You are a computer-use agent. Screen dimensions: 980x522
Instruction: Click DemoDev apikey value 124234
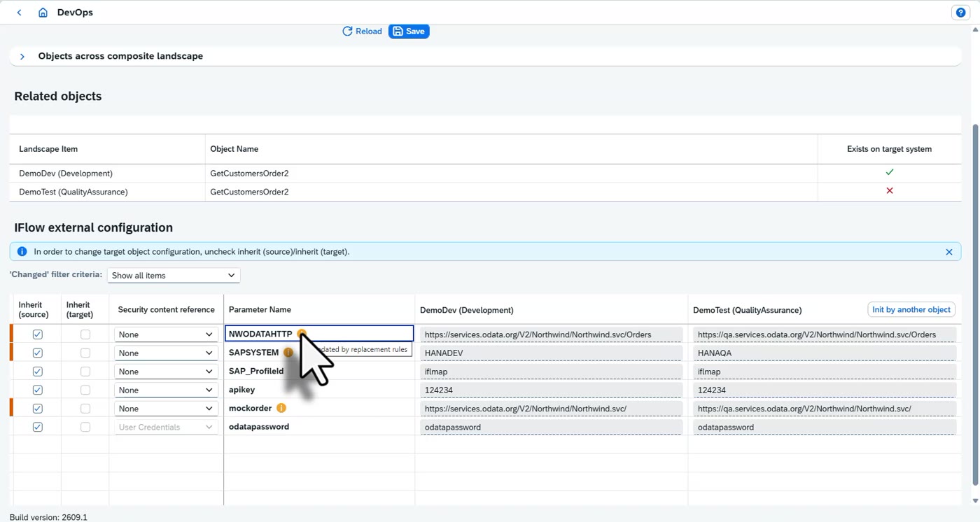(551, 390)
